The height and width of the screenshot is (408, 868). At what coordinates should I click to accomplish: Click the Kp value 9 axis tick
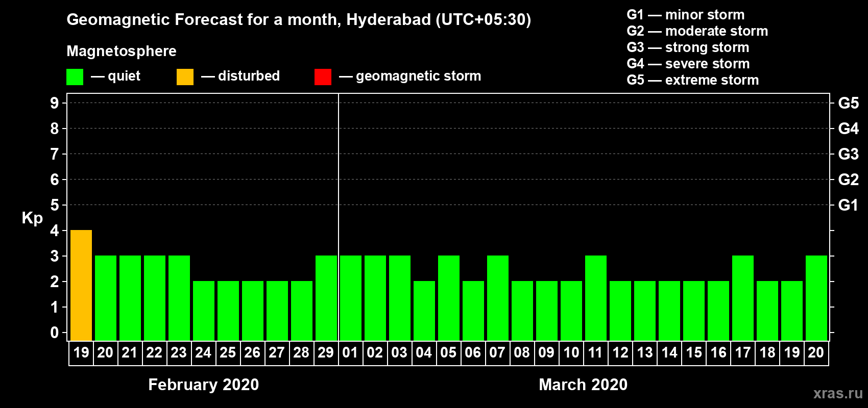click(55, 103)
